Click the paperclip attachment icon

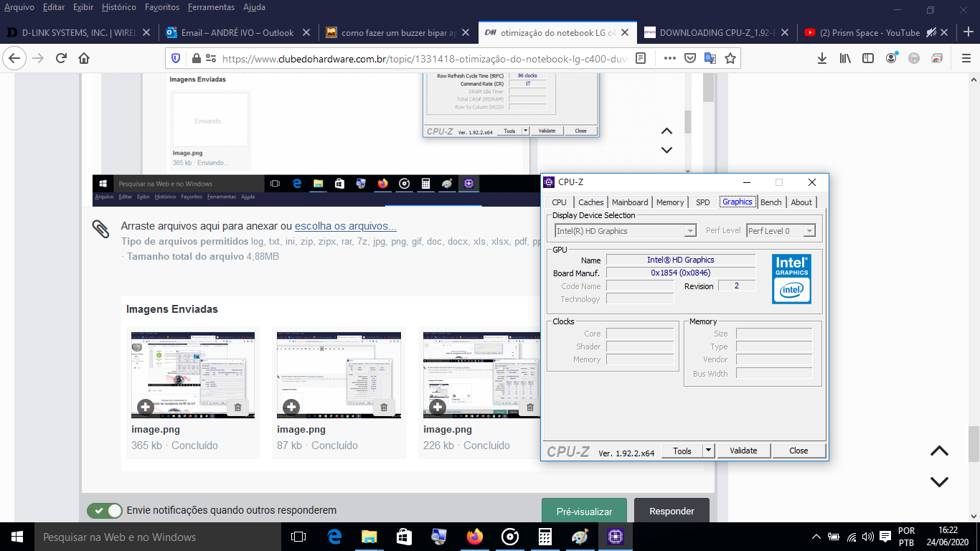(100, 229)
